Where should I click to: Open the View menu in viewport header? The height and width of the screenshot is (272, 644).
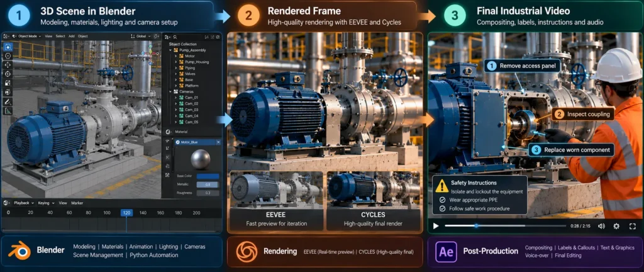(x=48, y=36)
